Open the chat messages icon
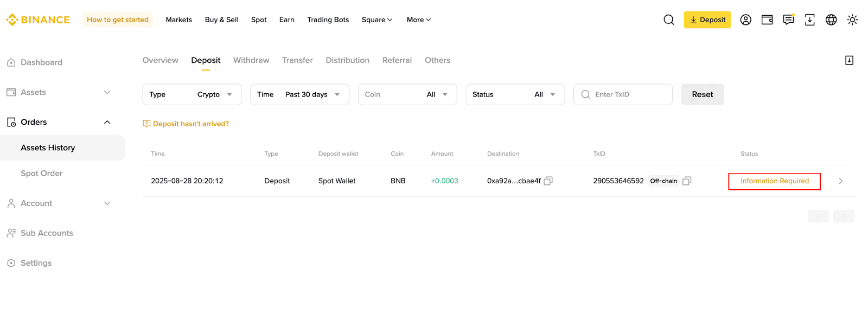 (788, 20)
